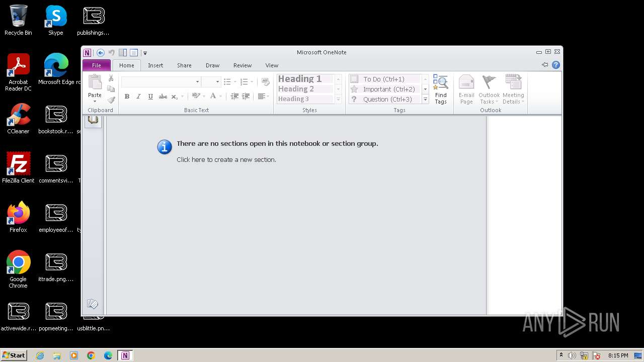Click the Format Painter brush icon
This screenshot has width=644, height=362.
pyautogui.click(x=111, y=100)
